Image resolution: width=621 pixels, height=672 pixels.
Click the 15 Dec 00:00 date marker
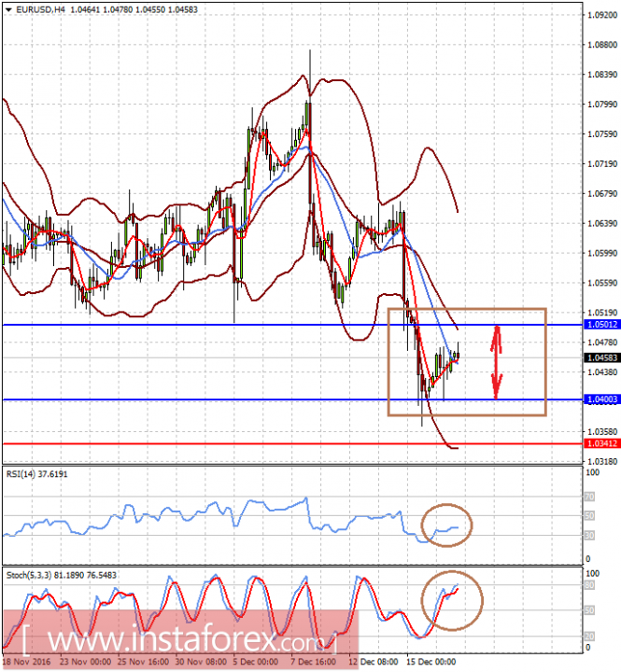431,662
